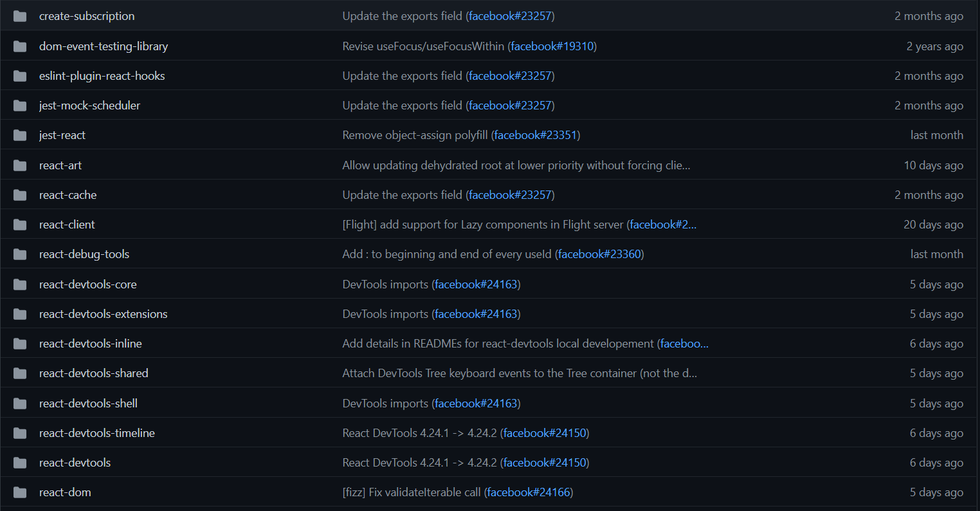Open the react-devtools folder
This screenshot has height=511, width=980.
[x=75, y=463]
